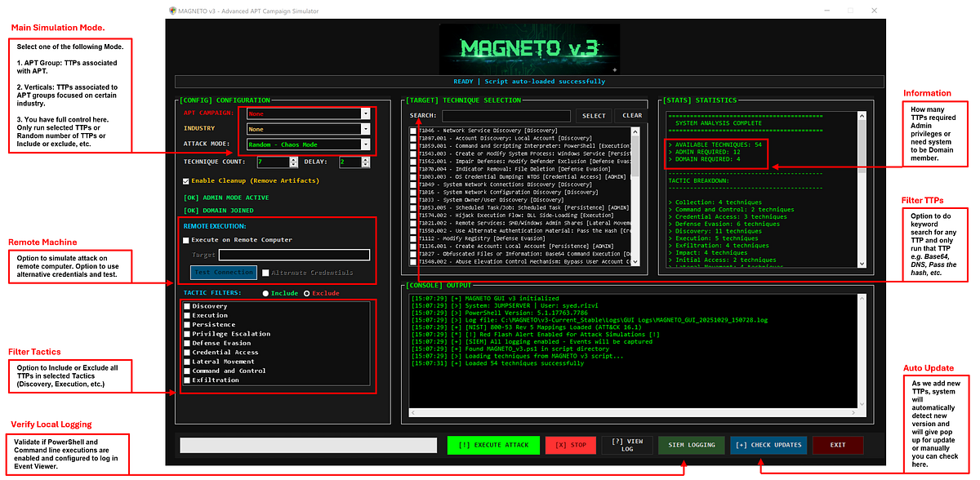This screenshot has width=980, height=480.
Task: Check T1574.002 DLL Side-Loading technique
Action: (414, 216)
